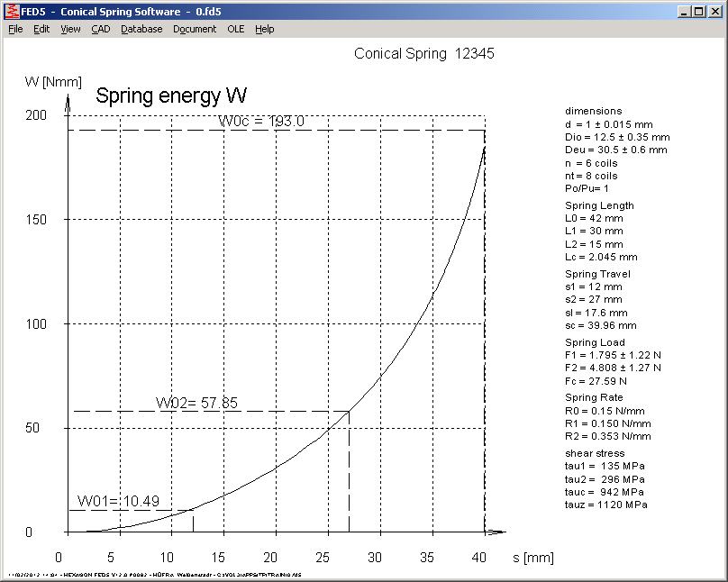
Task: Maximize the FED5 window
Action: click(698, 11)
